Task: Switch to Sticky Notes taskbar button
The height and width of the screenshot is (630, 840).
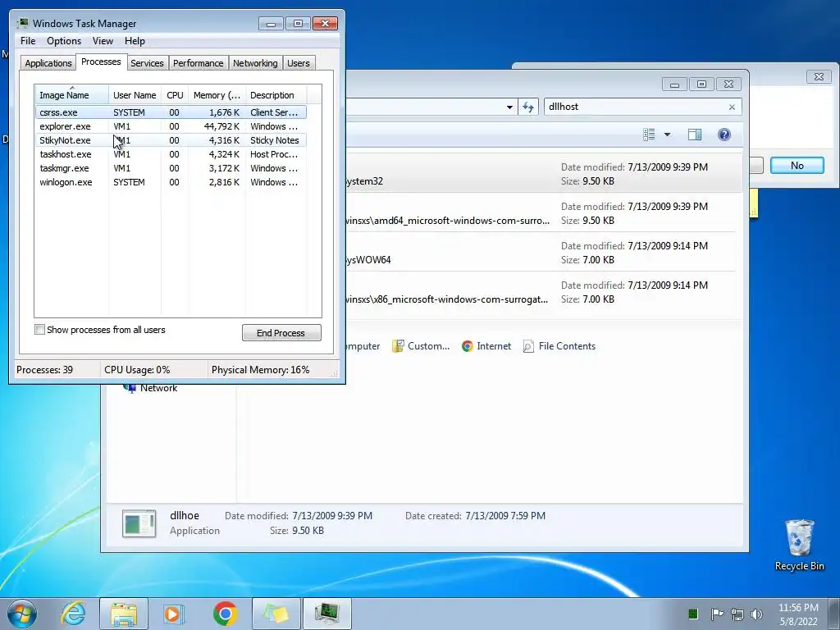Action: [x=276, y=614]
